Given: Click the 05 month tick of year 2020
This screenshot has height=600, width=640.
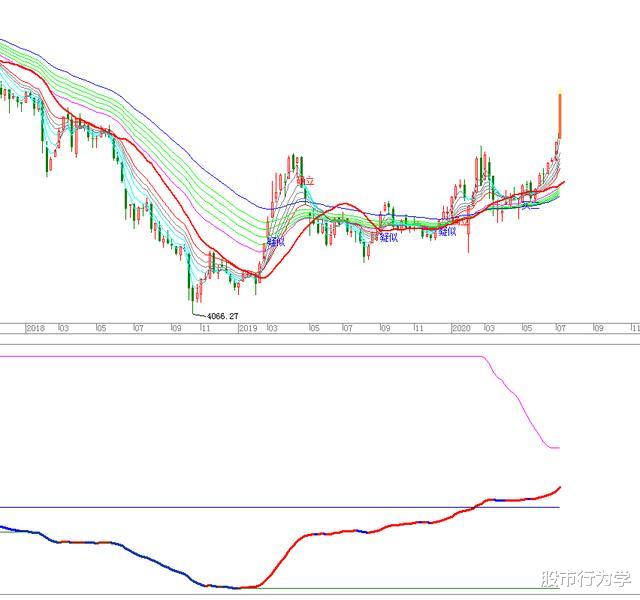Looking at the screenshot, I should [527, 328].
